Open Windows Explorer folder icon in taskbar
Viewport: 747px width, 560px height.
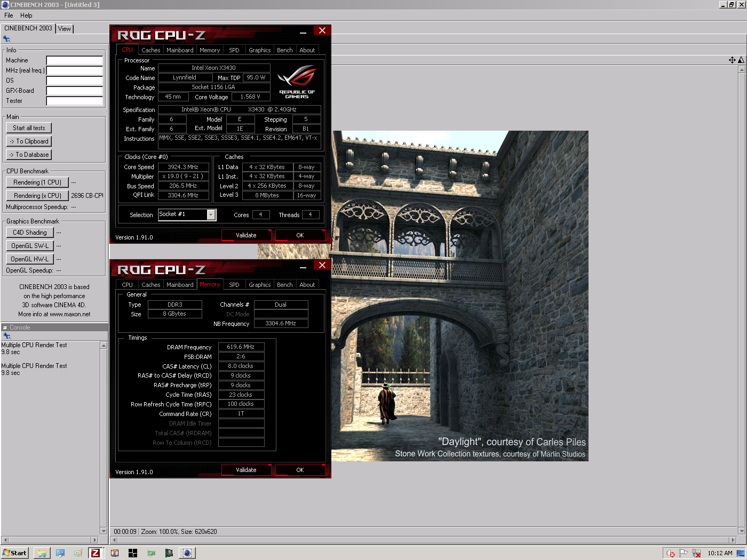(42, 553)
